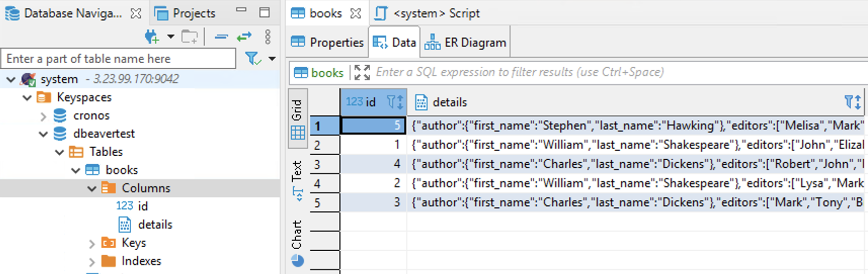Toggle link with editor arrows icon
Image resolution: width=868 pixels, height=274 pixels.
(x=244, y=36)
